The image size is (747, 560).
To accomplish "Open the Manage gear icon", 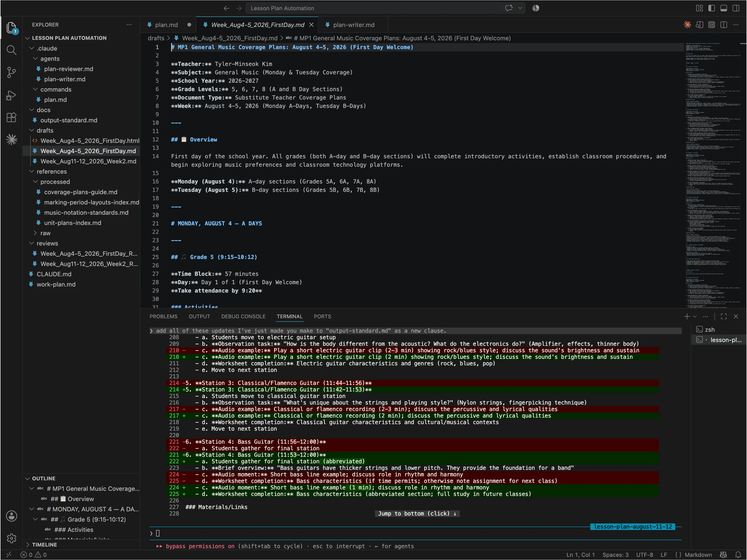I will (x=12, y=538).
